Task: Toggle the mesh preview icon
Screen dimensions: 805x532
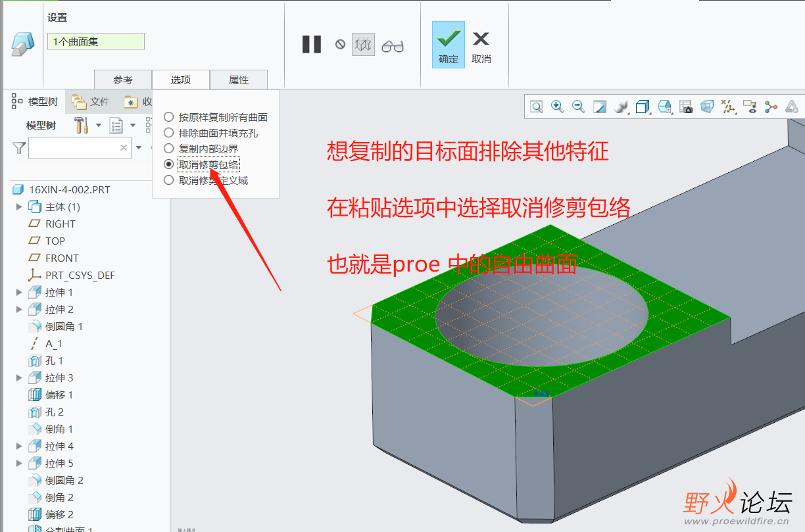Action: click(363, 45)
